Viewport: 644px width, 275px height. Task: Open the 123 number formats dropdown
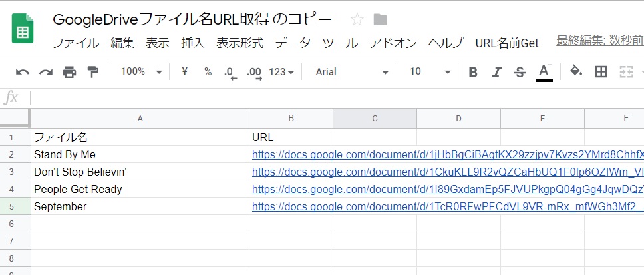click(281, 72)
